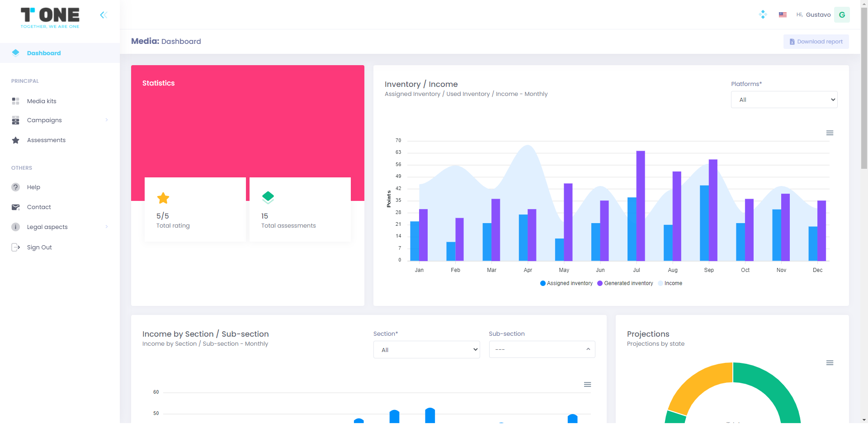This screenshot has height=424, width=868.
Task: Click the T ONE logo
Action: [x=50, y=18]
